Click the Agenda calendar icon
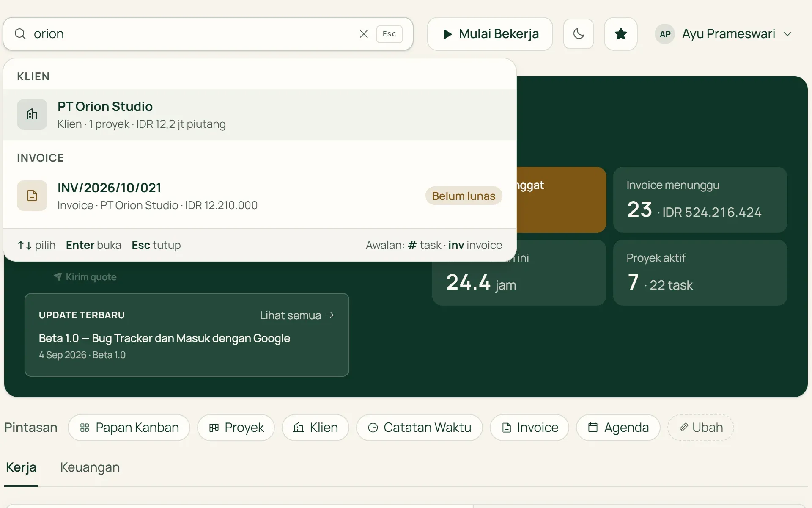 [593, 428]
